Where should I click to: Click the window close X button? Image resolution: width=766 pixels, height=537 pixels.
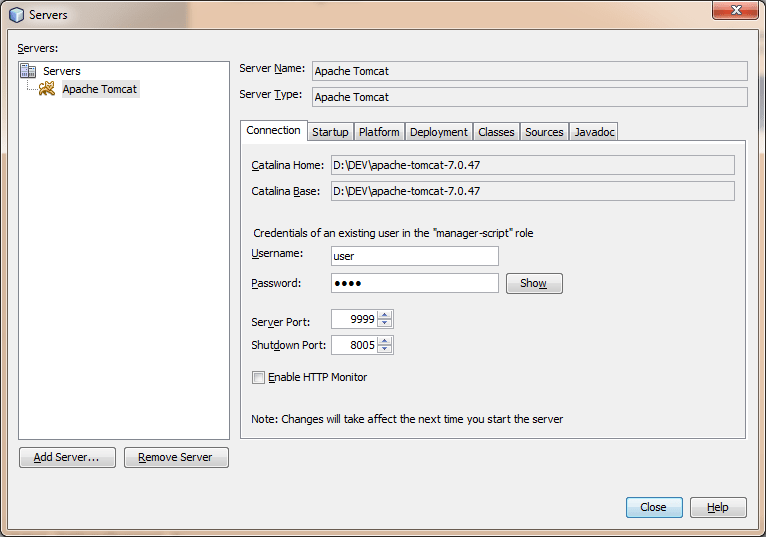click(x=735, y=10)
